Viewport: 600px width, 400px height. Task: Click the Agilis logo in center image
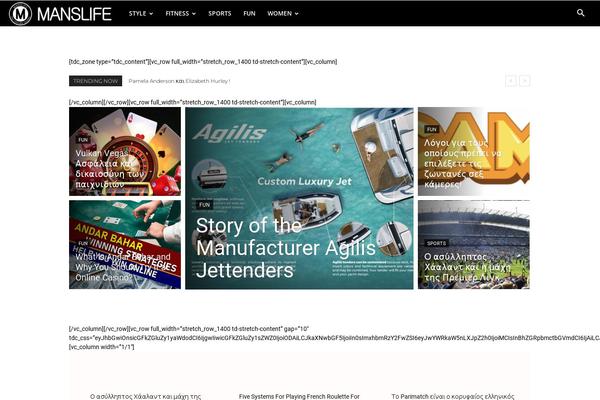230,134
